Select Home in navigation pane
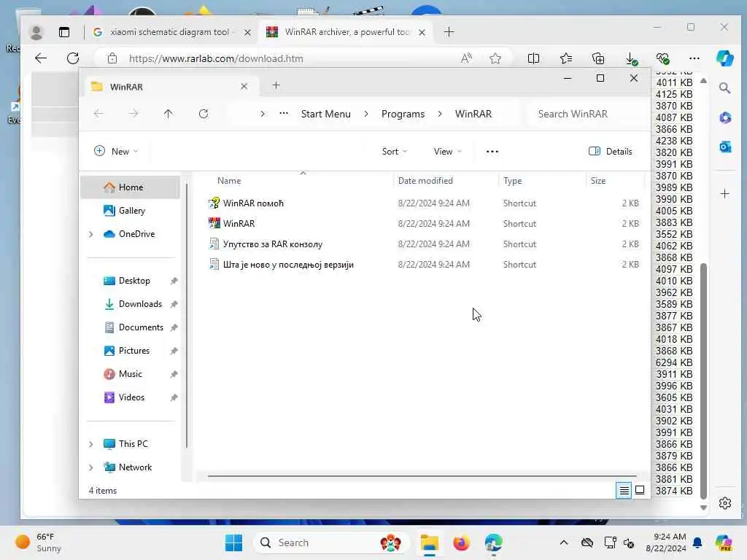This screenshot has width=747, height=560. 130,187
